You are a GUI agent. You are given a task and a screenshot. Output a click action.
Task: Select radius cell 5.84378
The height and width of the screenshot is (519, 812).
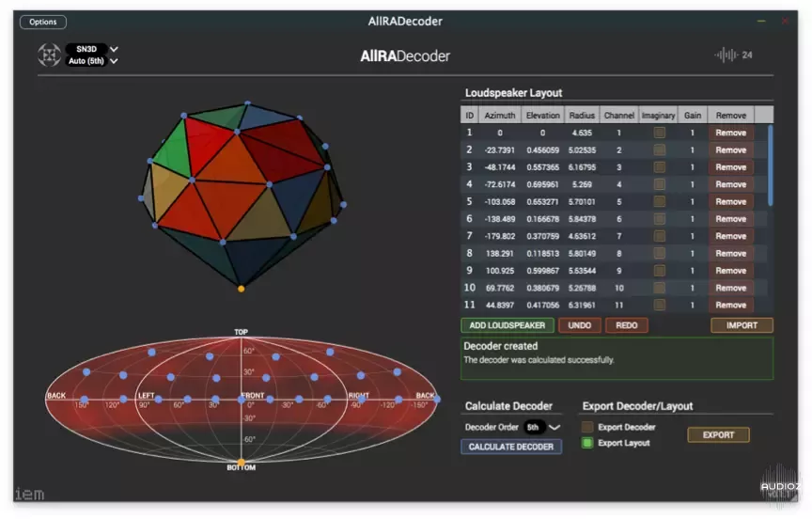582,219
